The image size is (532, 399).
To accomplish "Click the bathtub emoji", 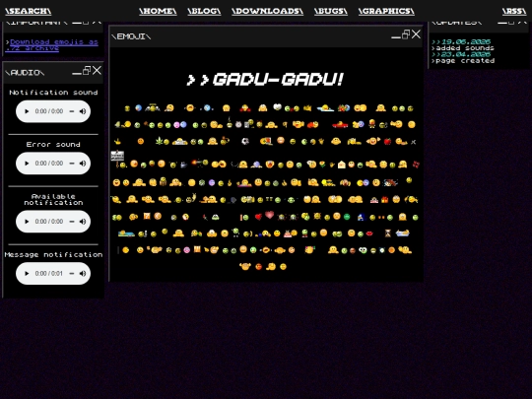I will [x=402, y=233].
